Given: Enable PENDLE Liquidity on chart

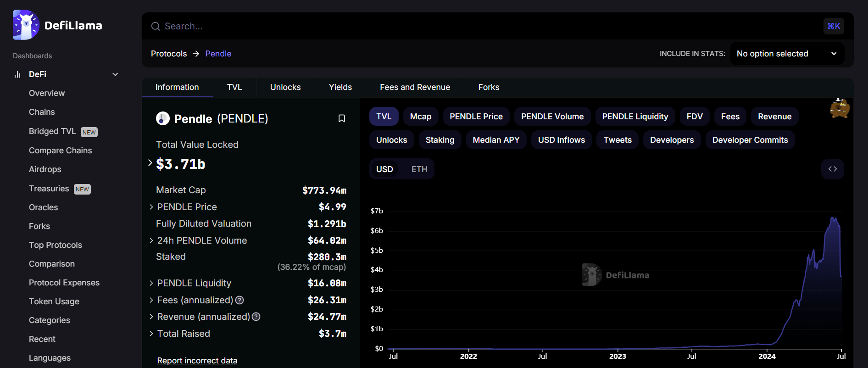Looking at the screenshot, I should (635, 117).
